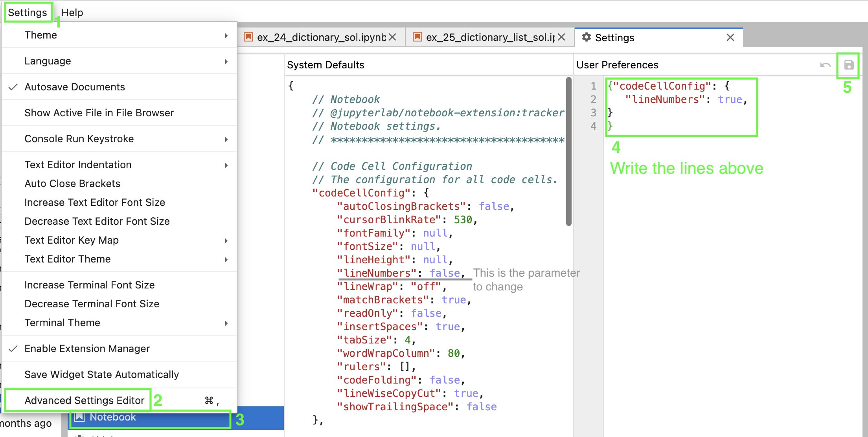Screen dimensions: 868x437
Task: Click the "lineWrap": "off" entry
Action: coord(392,286)
